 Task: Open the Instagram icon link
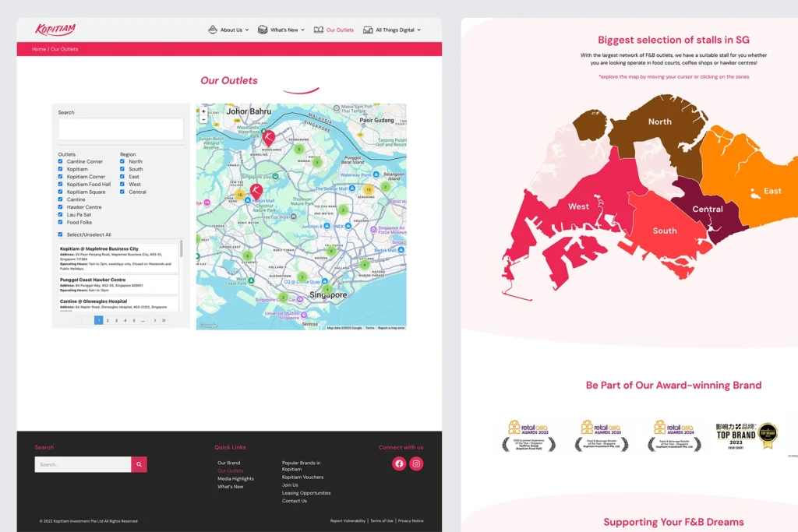[x=417, y=463]
